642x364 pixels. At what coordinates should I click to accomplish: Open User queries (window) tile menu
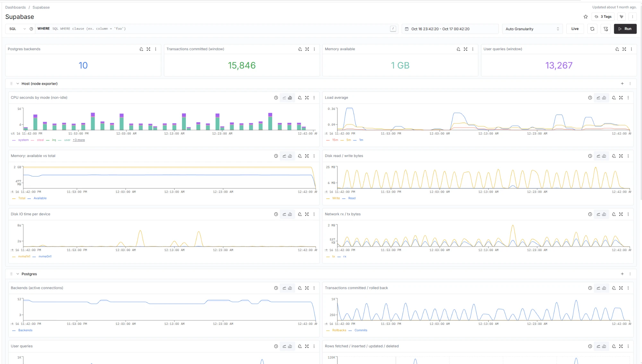point(631,49)
